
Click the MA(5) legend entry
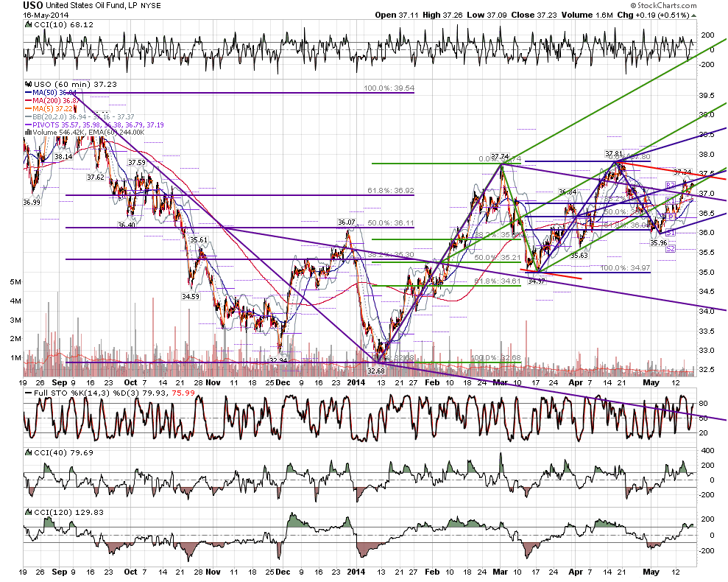point(49,108)
